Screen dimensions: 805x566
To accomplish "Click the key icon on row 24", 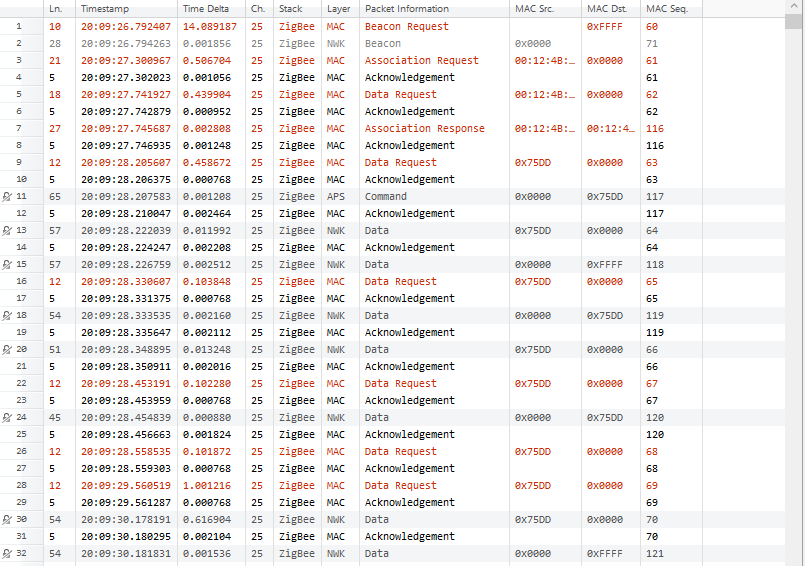I will coord(7,418).
